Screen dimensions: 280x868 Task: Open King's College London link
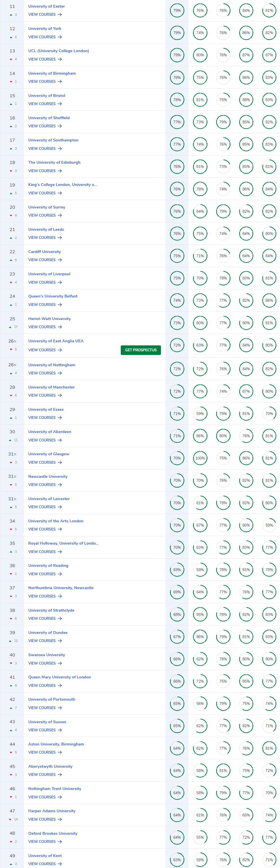pos(62,184)
